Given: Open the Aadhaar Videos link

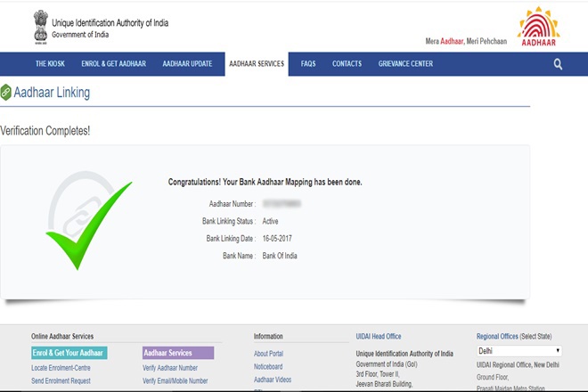Looking at the screenshot, I should pos(272,380).
